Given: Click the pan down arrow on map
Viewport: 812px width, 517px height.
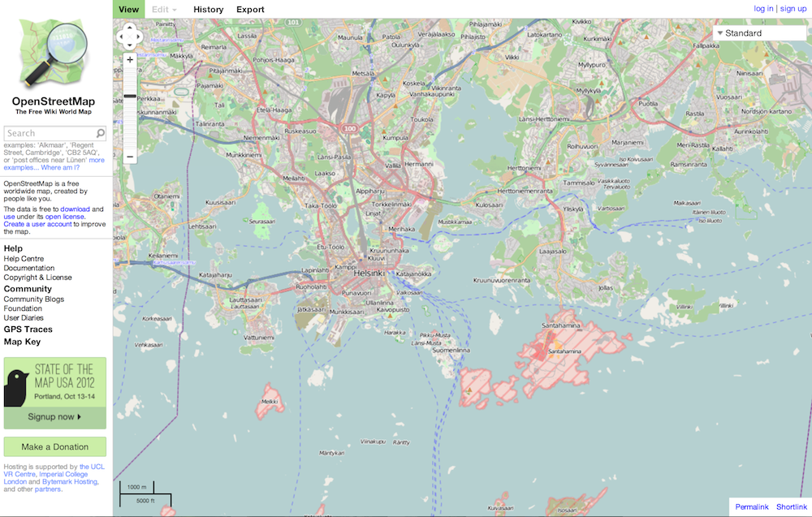Looking at the screenshot, I should click(130, 44).
